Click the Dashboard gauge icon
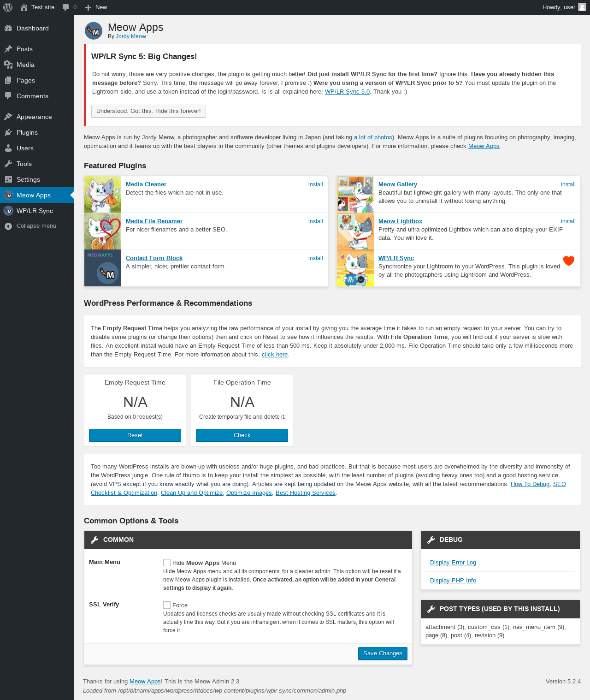590x700 pixels. tap(8, 28)
